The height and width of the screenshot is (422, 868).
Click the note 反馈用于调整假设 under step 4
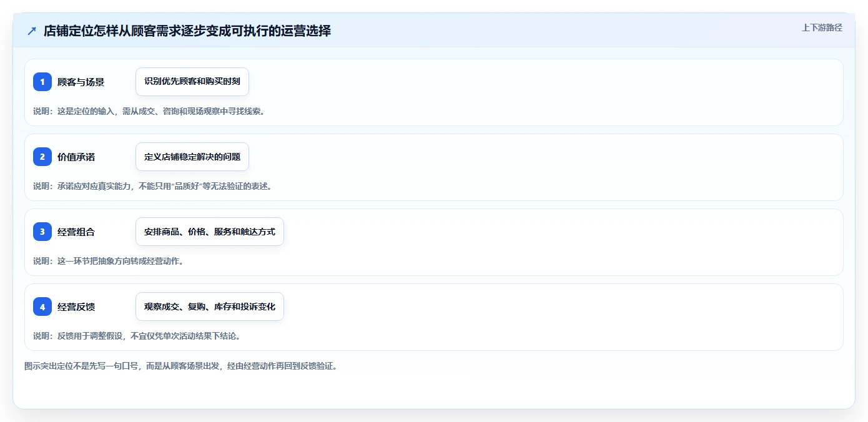[x=137, y=336]
